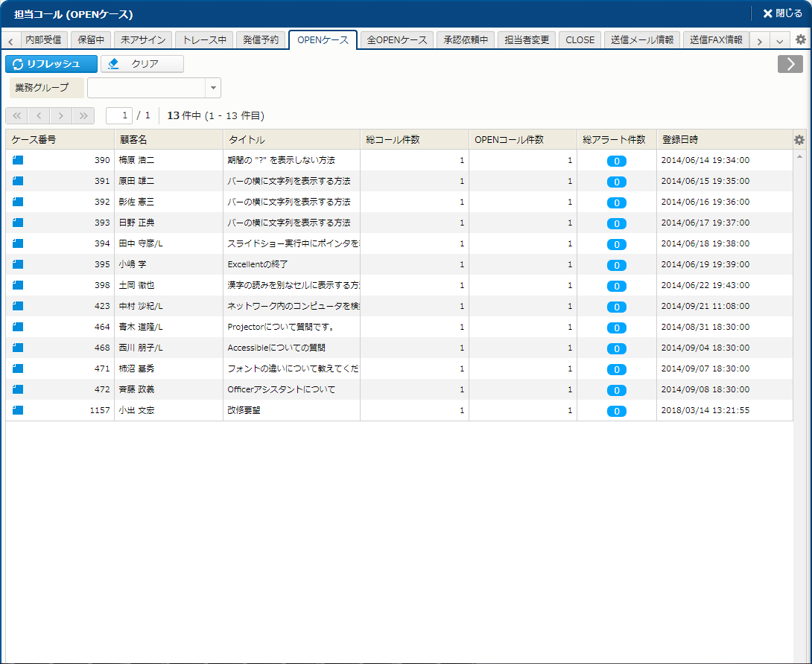Click the case icon for case 1157

click(x=19, y=410)
